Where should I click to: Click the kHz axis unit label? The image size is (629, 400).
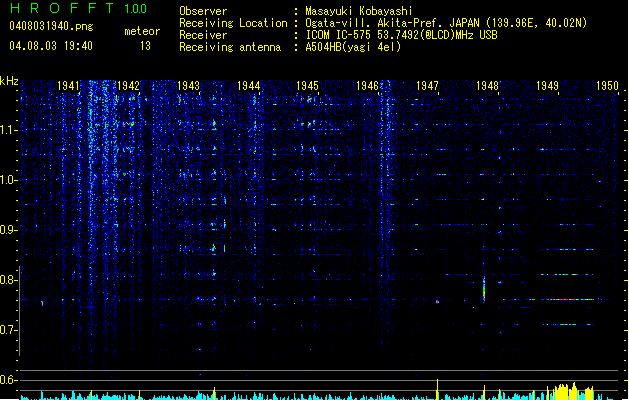[9, 81]
